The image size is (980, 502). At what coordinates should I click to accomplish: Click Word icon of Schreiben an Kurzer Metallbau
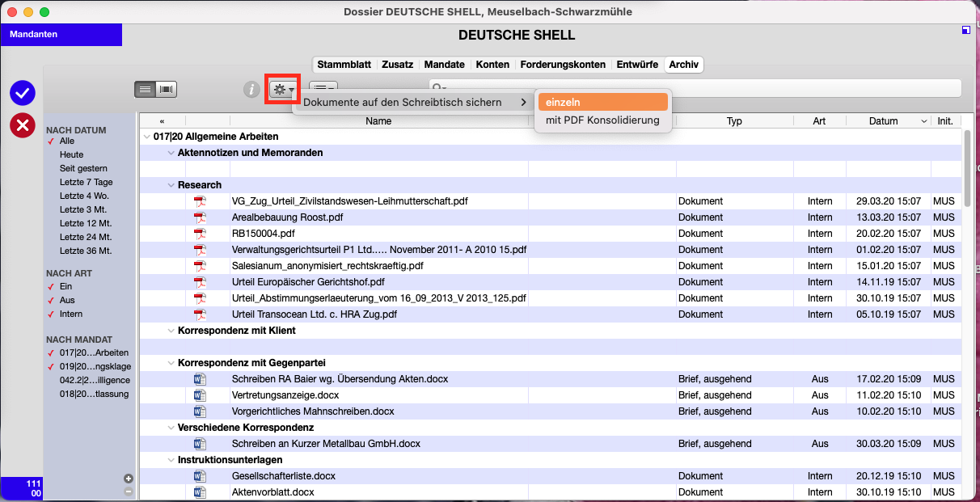200,444
